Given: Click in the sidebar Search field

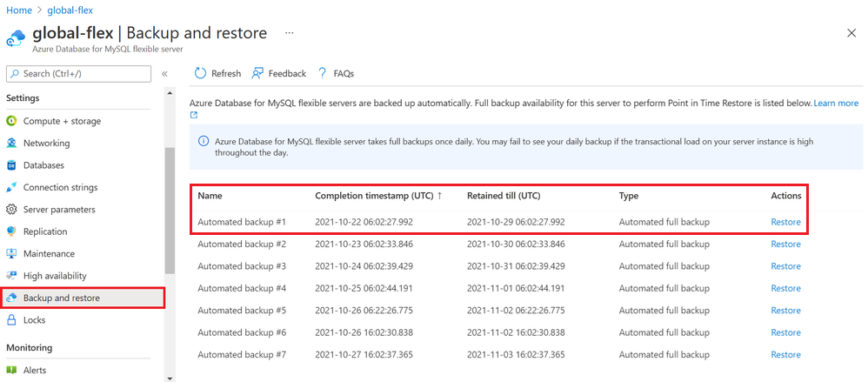Looking at the screenshot, I should (78, 74).
